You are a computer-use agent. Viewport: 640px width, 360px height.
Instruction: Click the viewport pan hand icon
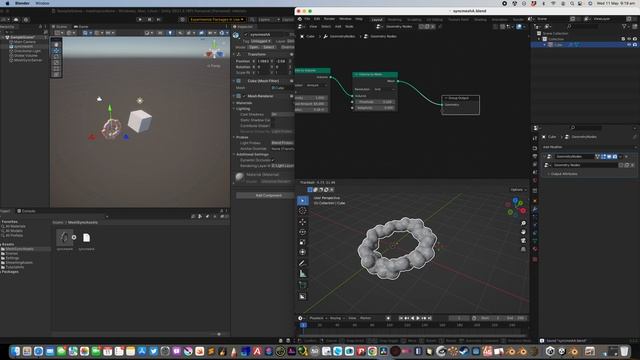pos(523,232)
